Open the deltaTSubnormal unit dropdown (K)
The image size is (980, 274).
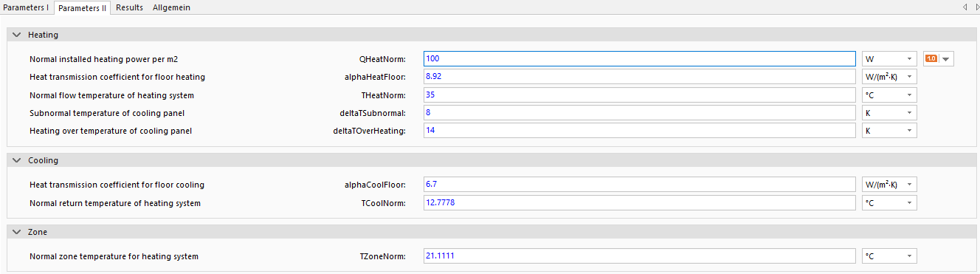pos(889,113)
